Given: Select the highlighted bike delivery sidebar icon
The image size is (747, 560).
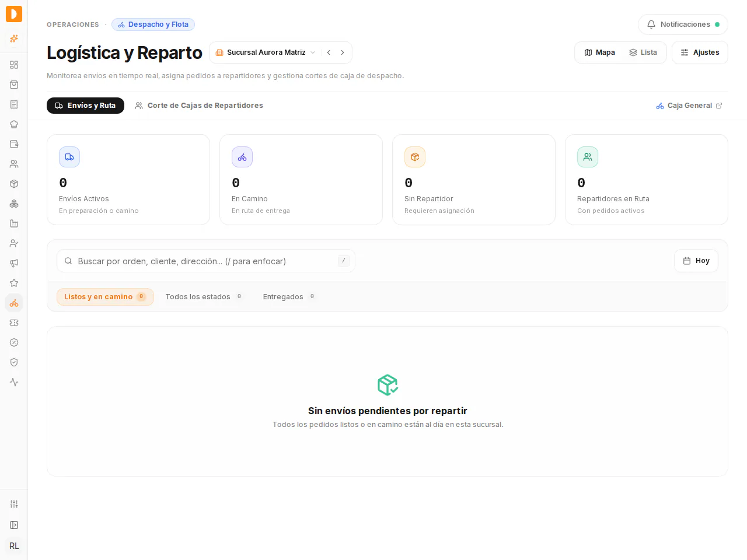Looking at the screenshot, I should 14,303.
